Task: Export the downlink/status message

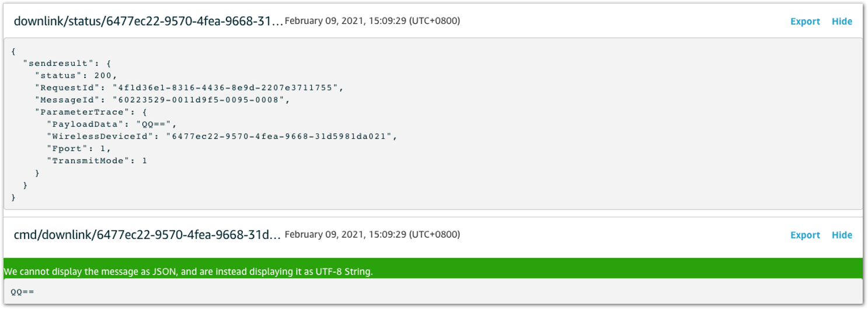Action: pyautogui.click(x=805, y=22)
